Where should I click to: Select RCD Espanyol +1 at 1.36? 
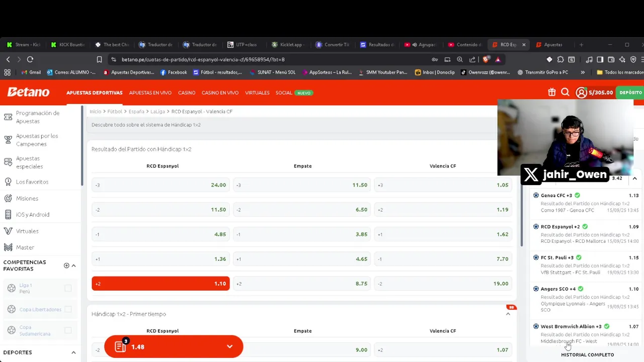point(160,259)
